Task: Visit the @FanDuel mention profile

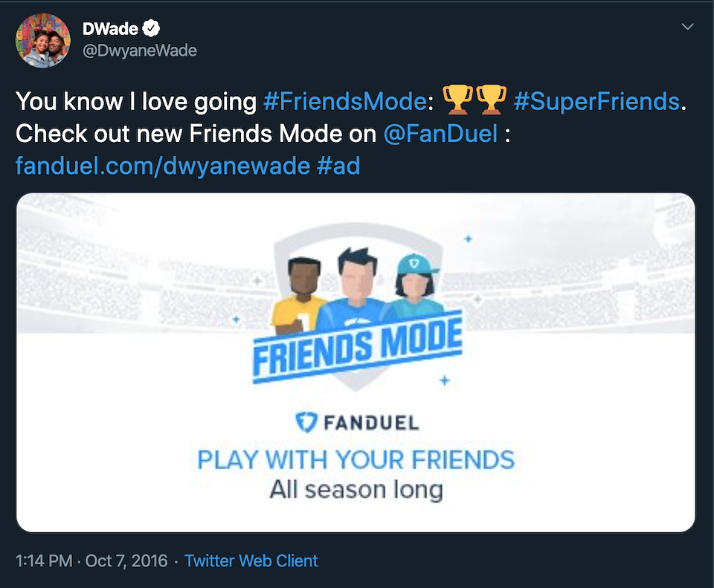Action: tap(440, 134)
